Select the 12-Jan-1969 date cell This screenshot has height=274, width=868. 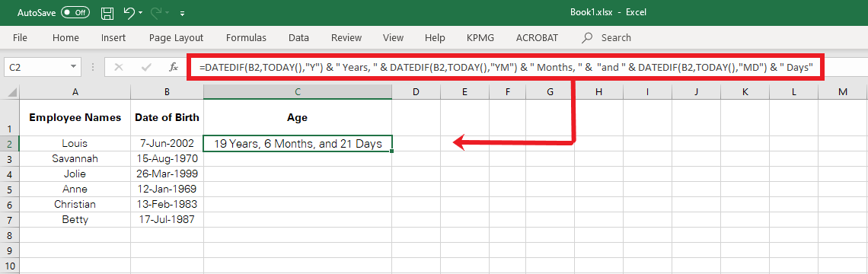(168, 189)
